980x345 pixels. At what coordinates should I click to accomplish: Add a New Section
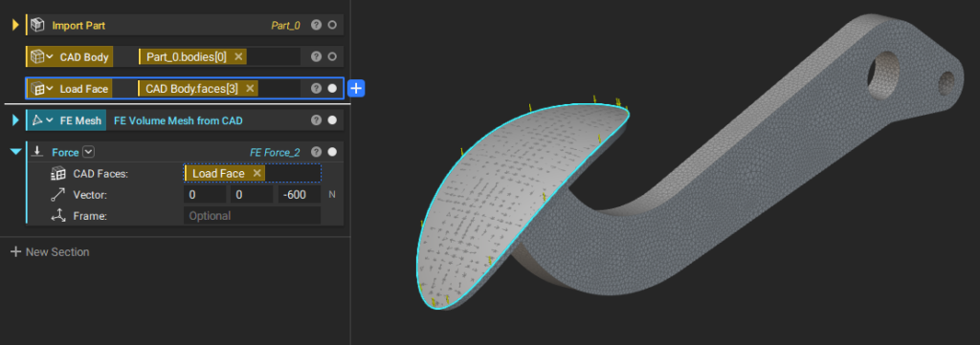[x=50, y=252]
